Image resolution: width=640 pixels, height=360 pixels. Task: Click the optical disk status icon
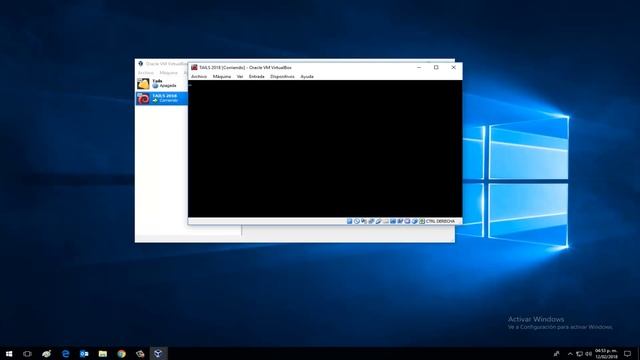356,221
